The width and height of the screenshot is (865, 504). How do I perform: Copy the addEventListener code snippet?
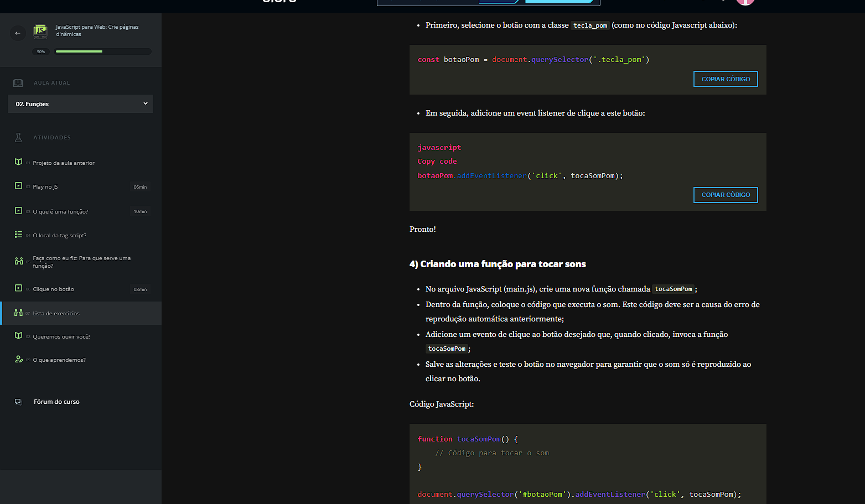726,195
